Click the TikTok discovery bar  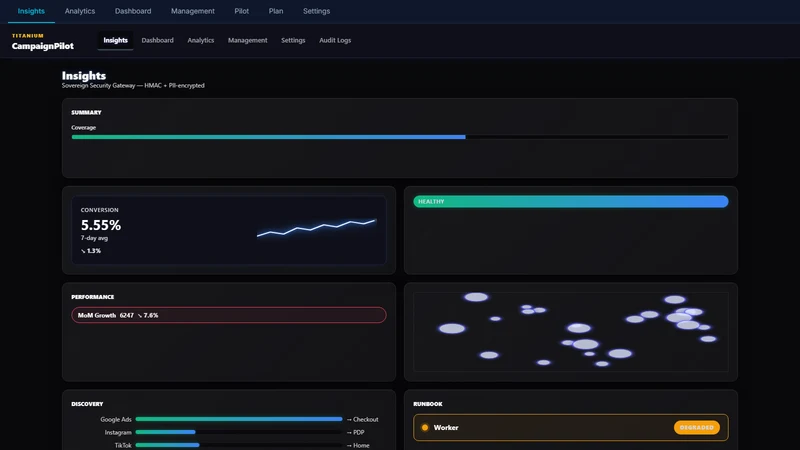coord(239,445)
